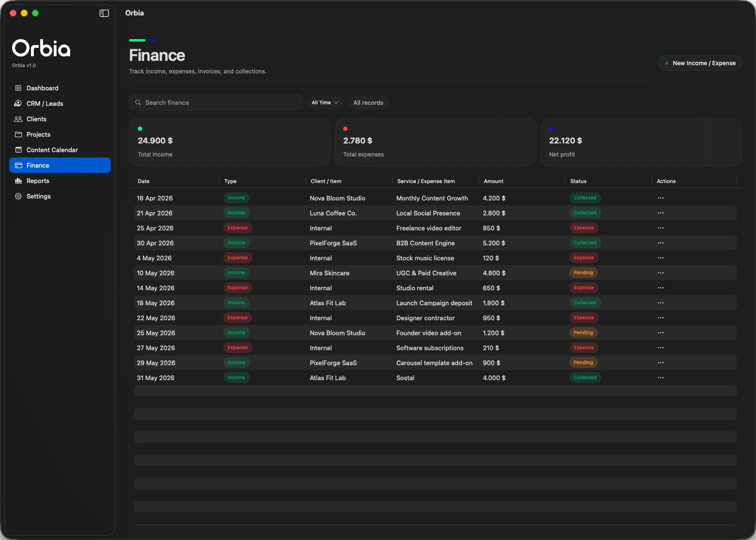Viewport: 756px width, 540px height.
Task: Open CRM / Leads section
Action: click(x=60, y=103)
